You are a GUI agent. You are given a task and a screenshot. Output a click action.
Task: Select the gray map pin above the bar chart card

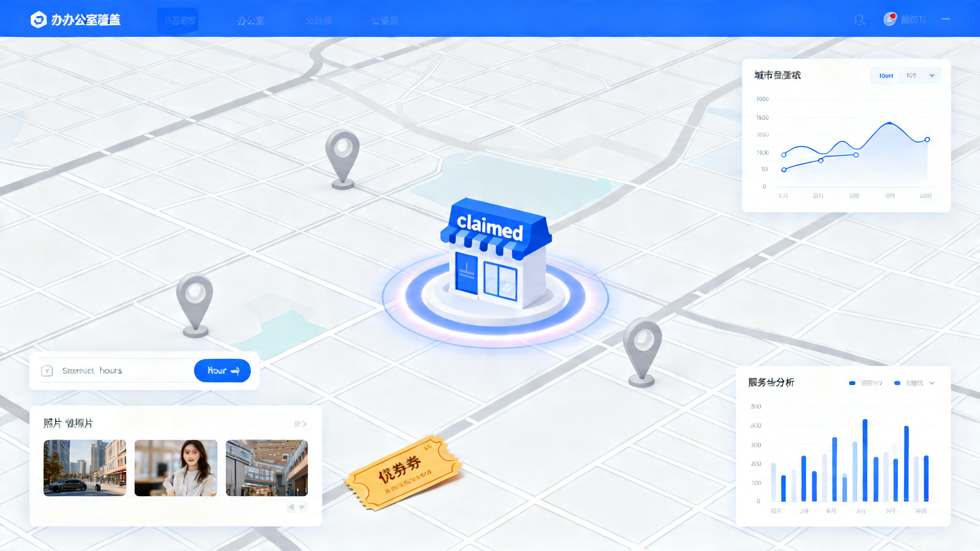pyautogui.click(x=642, y=352)
